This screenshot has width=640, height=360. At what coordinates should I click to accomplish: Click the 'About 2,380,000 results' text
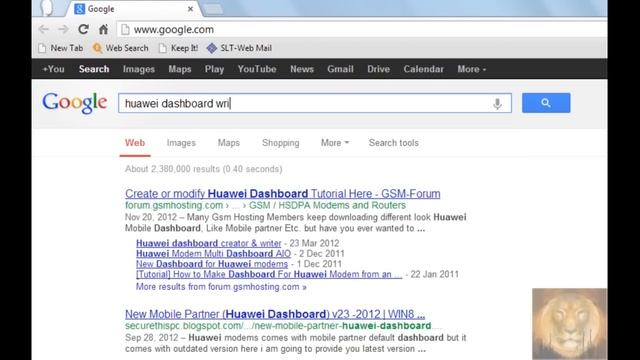coord(204,169)
